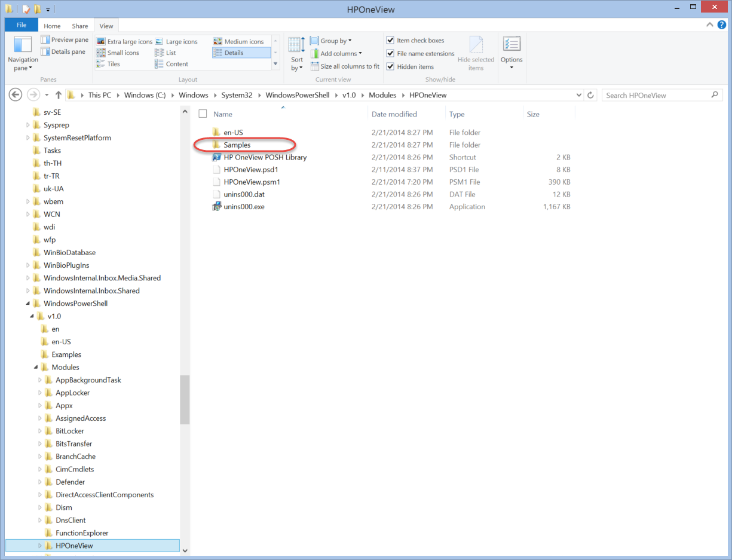Click Hide selected items

(476, 54)
